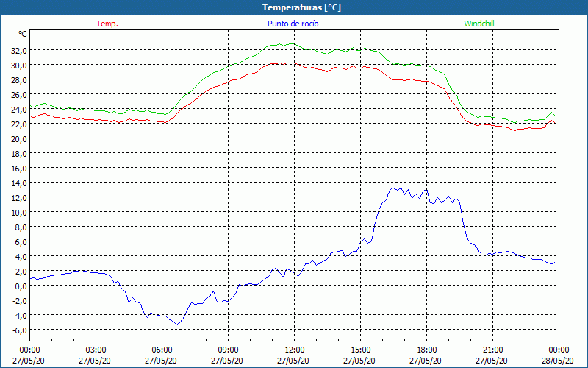The width and height of the screenshot is (588, 368).
Task: Click the -6,0 y-axis value
Action: pyautogui.click(x=20, y=330)
